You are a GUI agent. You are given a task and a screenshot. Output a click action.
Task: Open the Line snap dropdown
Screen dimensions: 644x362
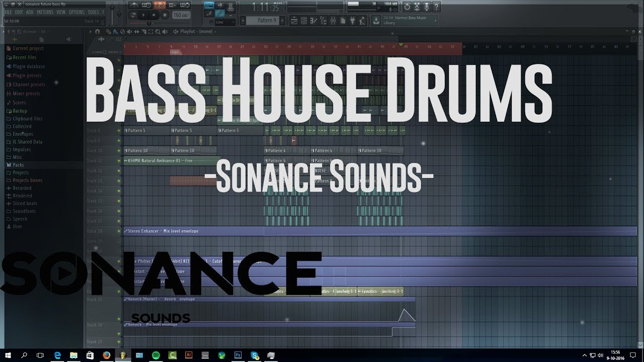tap(225, 22)
